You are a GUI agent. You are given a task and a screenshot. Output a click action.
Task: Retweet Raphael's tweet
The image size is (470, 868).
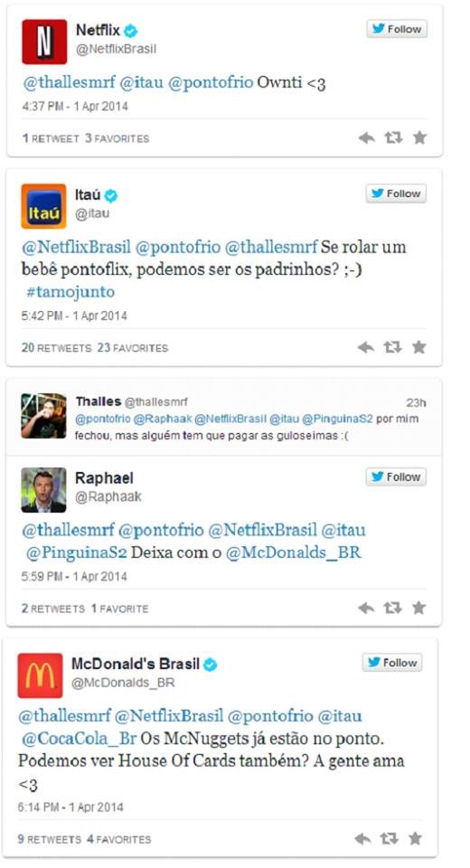(392, 608)
